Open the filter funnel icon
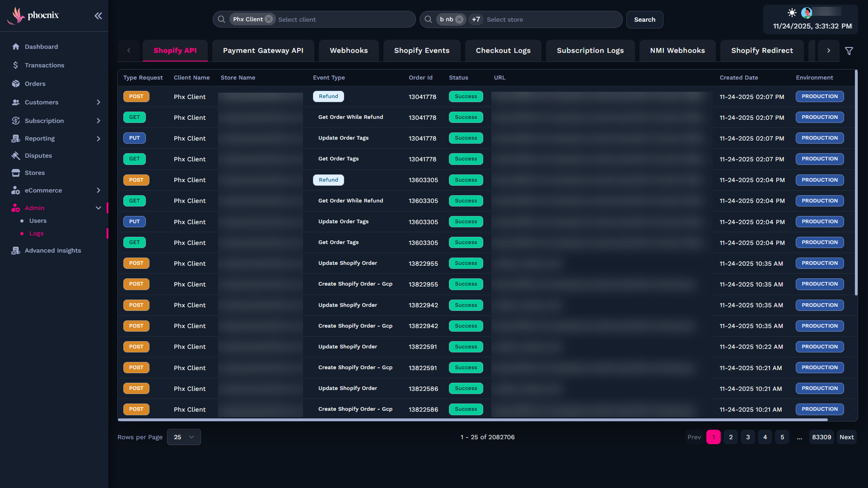This screenshot has height=488, width=868. 849,51
